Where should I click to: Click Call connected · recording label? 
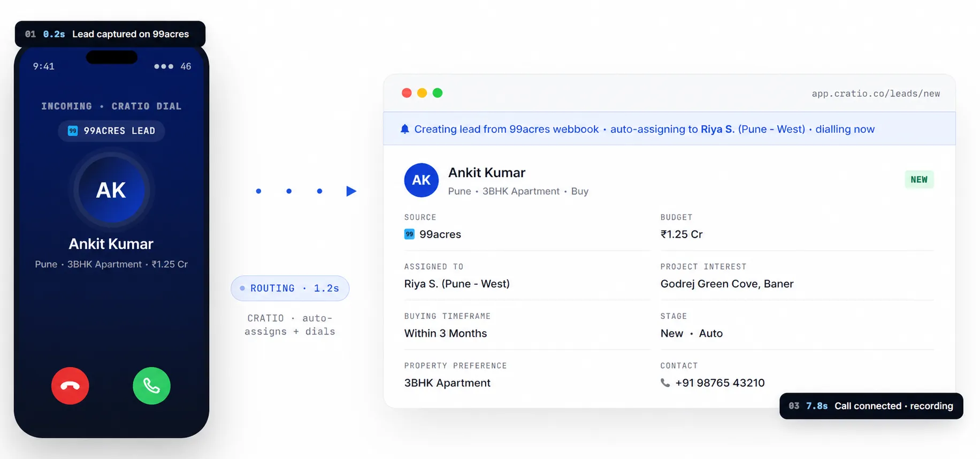(894, 406)
